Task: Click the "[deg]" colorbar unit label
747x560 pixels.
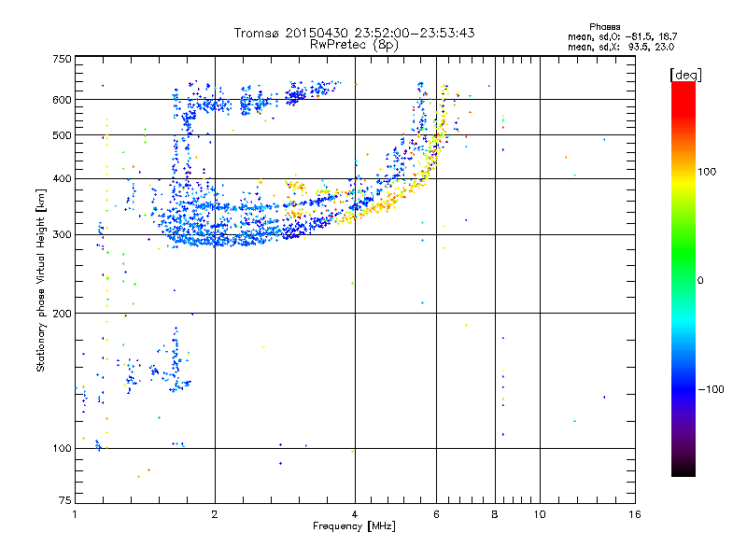Action: click(x=685, y=75)
